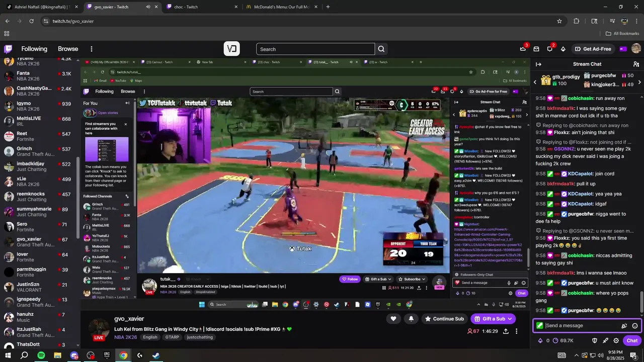Open Spotify from the Windows taskbar
The height and width of the screenshot is (362, 644).
[x=41, y=355]
